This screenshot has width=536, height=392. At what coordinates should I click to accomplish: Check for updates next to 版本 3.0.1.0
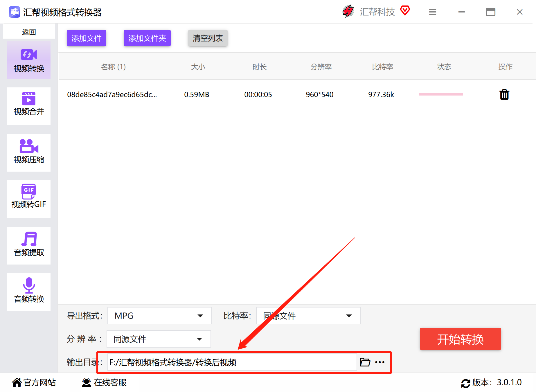tap(465, 383)
